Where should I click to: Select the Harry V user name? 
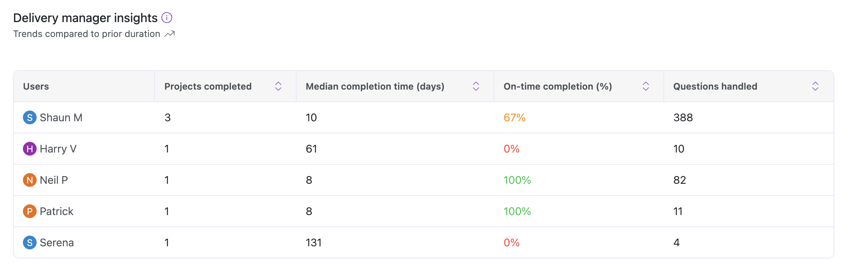coord(58,149)
